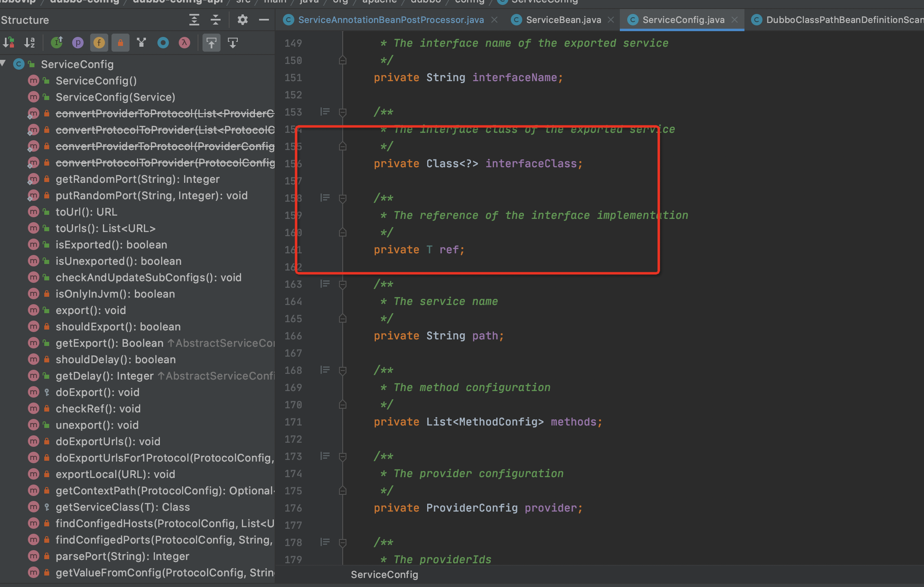Select toUrls(): List<URL> method
This screenshot has height=587, width=924.
[106, 228]
